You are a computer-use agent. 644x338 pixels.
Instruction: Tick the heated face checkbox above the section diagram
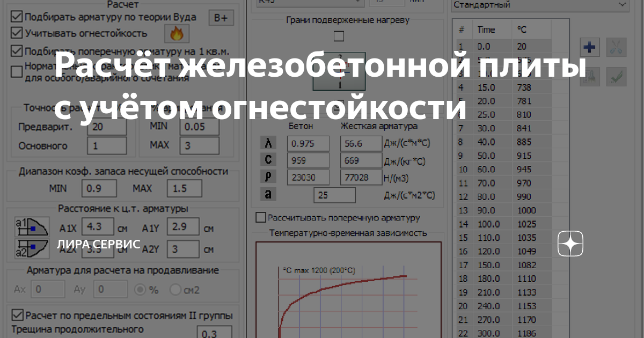(339, 36)
